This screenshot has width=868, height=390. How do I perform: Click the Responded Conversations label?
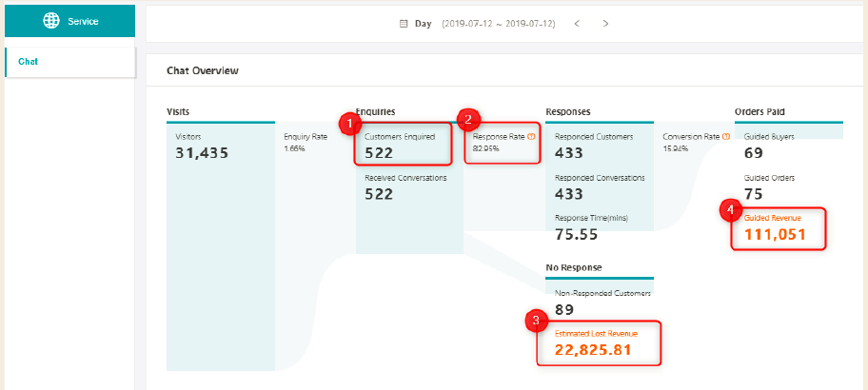[x=600, y=178]
